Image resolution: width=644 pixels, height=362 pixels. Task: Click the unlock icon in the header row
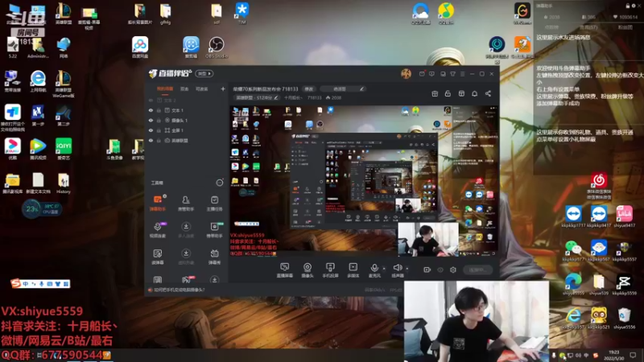click(448, 93)
